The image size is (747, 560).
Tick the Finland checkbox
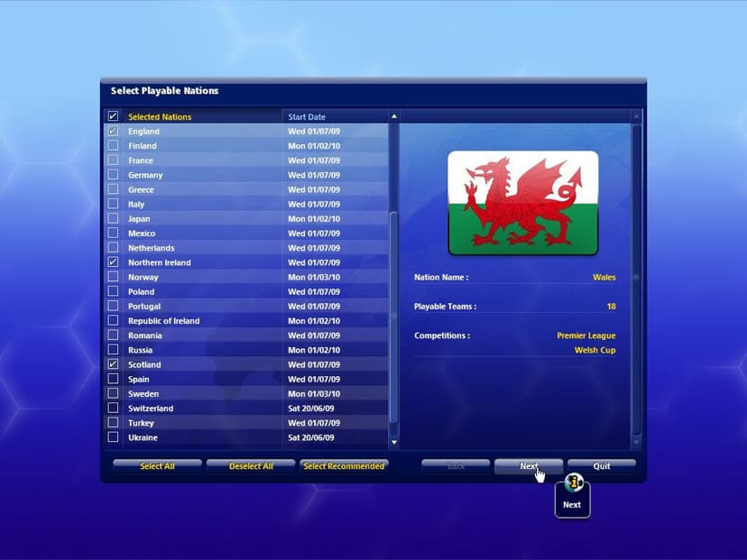coord(113,145)
